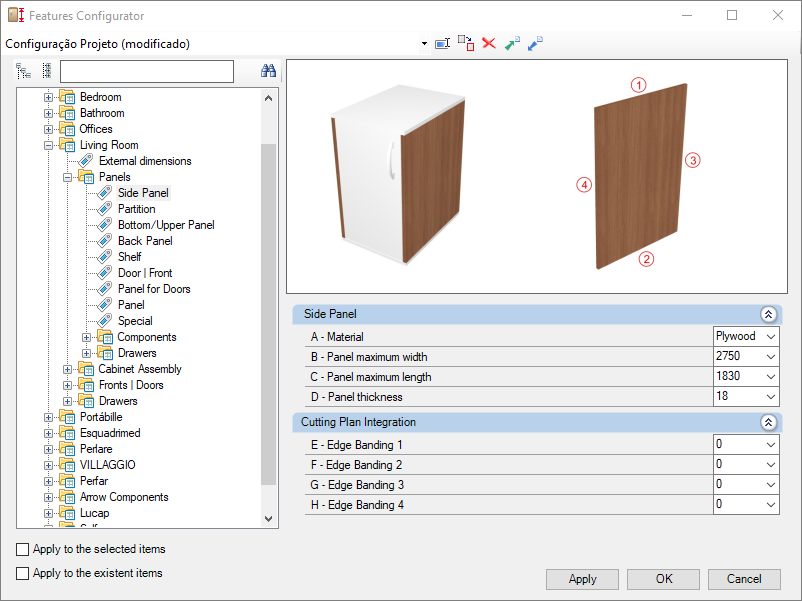
Task: Expand the Perfar tree node
Action: [x=48, y=481]
